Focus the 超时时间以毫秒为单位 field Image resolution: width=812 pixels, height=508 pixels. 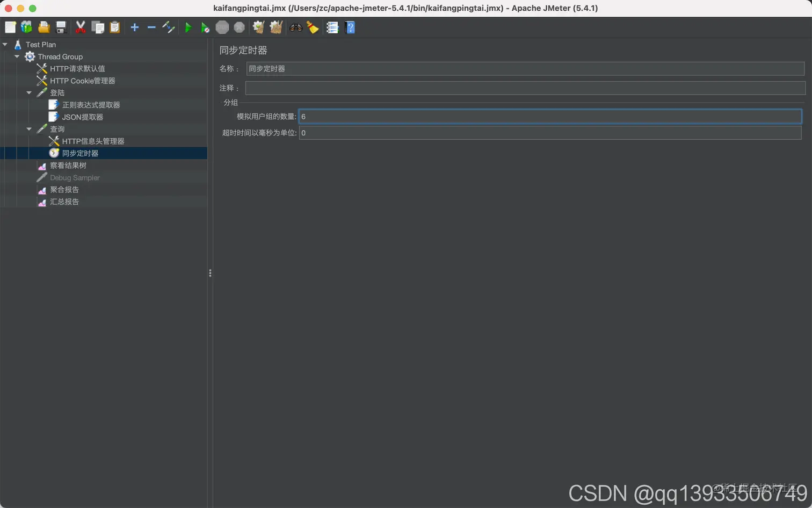click(550, 133)
